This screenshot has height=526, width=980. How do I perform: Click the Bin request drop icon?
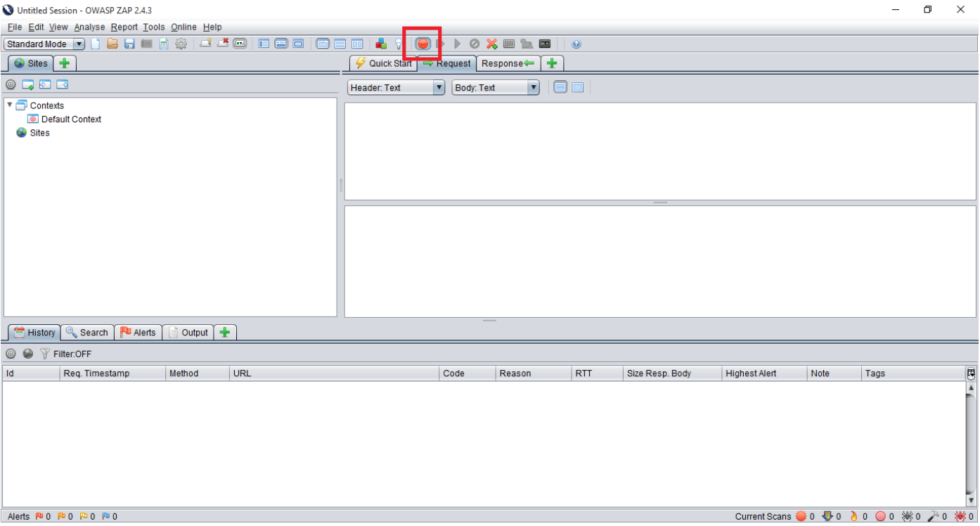coord(475,44)
